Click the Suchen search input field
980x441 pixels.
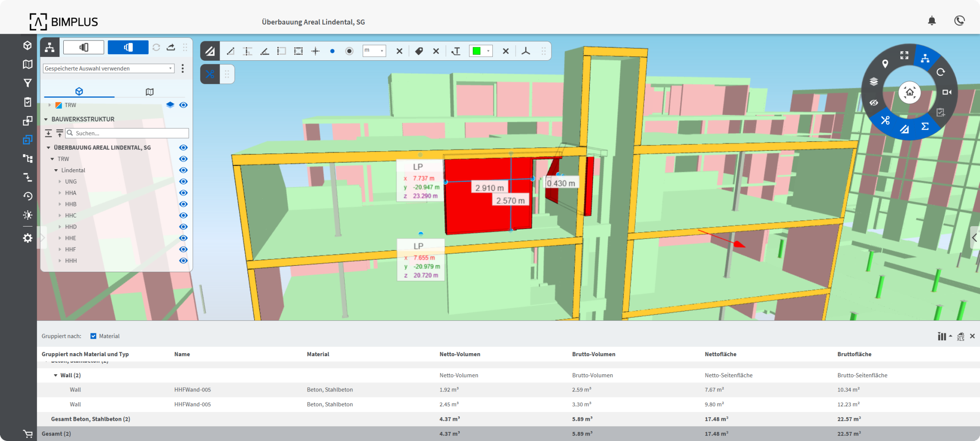coord(129,133)
